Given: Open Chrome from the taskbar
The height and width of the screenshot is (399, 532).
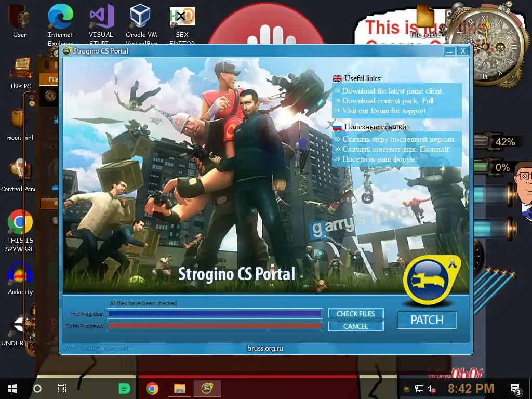Looking at the screenshot, I should coord(152,389).
